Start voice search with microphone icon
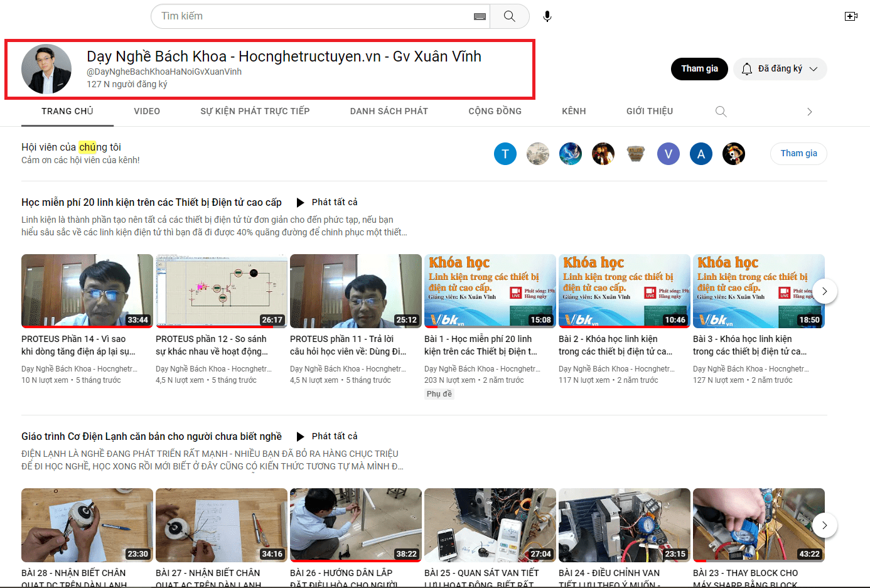 click(x=547, y=16)
